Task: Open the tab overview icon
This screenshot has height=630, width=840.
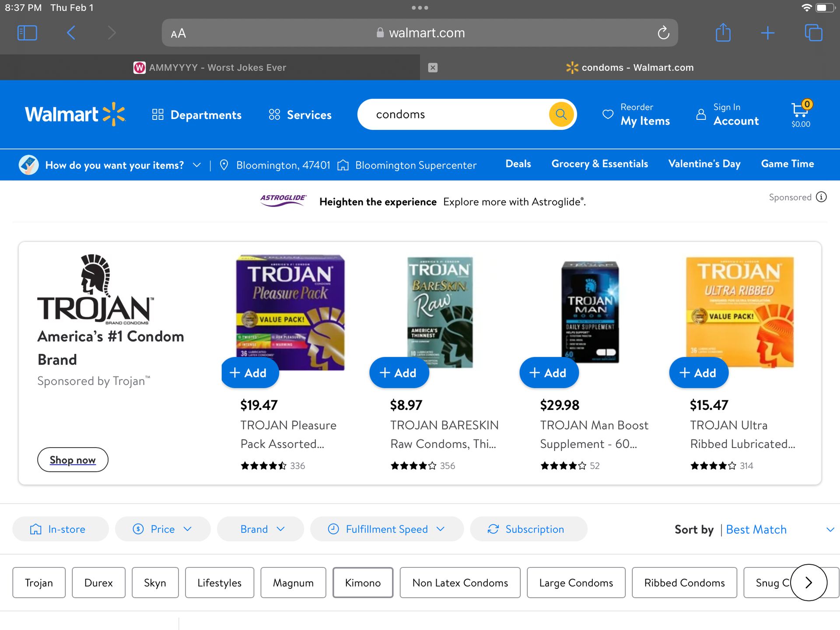Action: coord(813,33)
